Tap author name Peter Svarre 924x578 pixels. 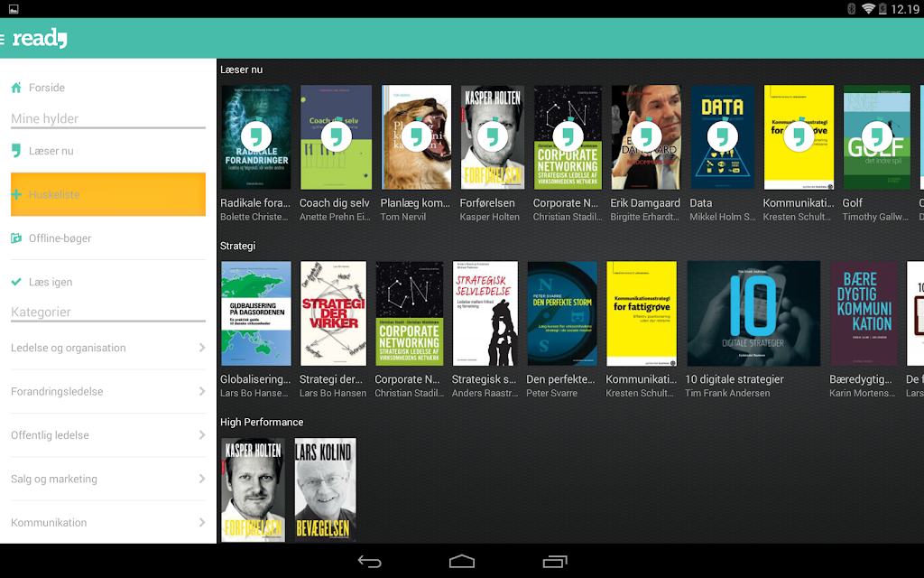pos(551,394)
